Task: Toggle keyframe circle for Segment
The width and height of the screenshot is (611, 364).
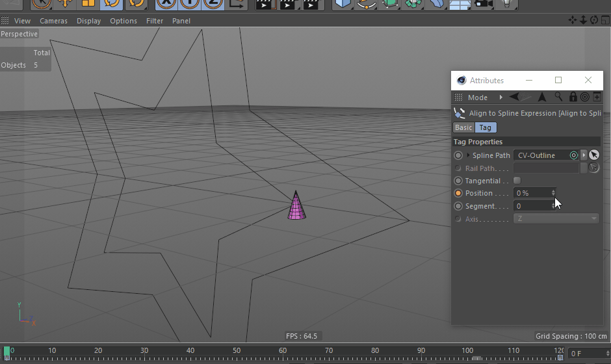Action: pyautogui.click(x=458, y=206)
